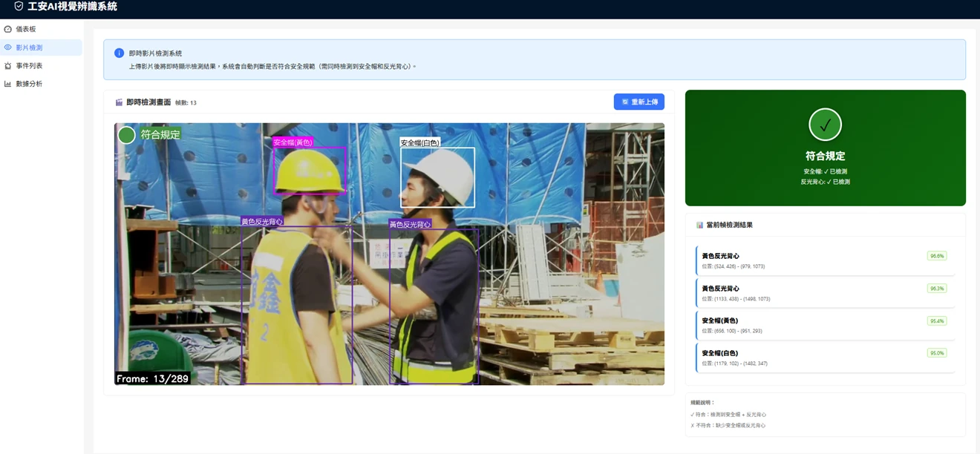Click the shield logo in the header
The width and height of the screenshot is (980, 454).
pos(19,6)
